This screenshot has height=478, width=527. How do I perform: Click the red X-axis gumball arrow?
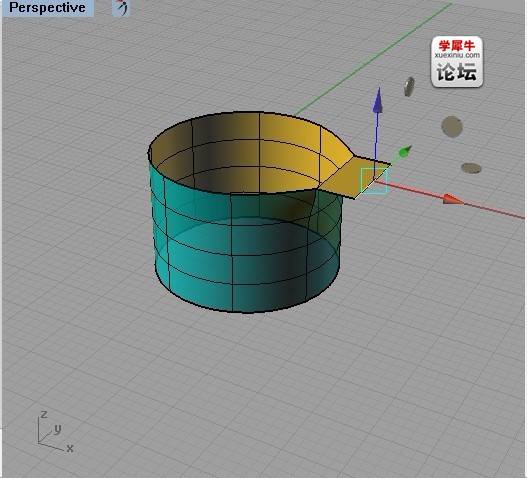[x=453, y=199]
